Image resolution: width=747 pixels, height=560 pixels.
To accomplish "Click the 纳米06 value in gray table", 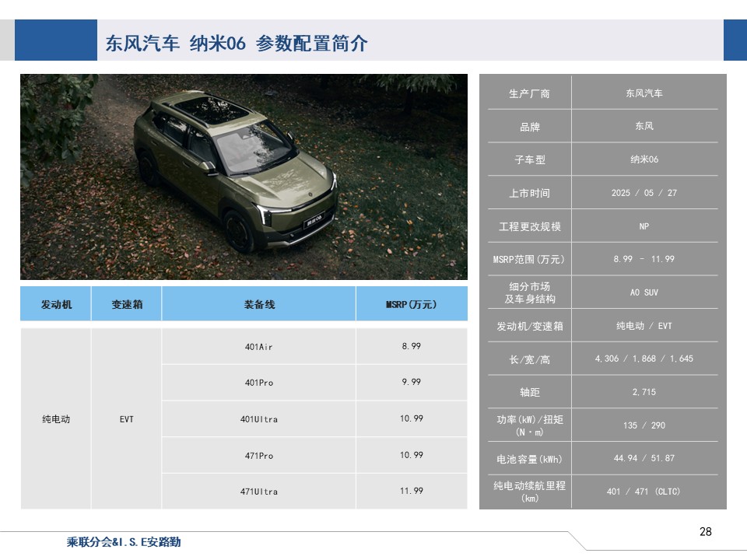I will [644, 159].
